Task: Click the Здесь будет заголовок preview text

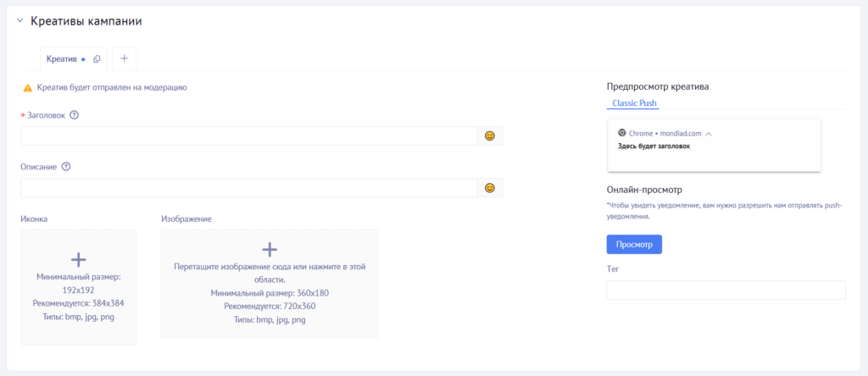Action: (654, 146)
